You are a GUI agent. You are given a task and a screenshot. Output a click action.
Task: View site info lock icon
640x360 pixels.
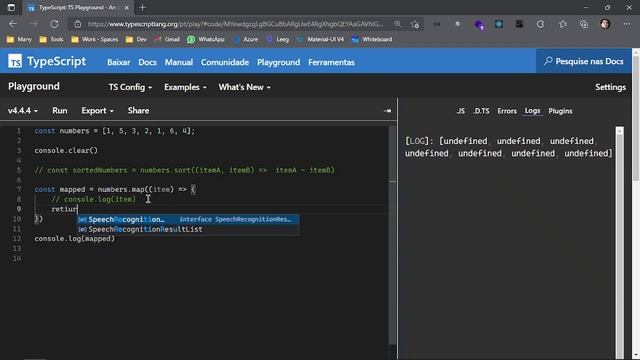coord(78,24)
